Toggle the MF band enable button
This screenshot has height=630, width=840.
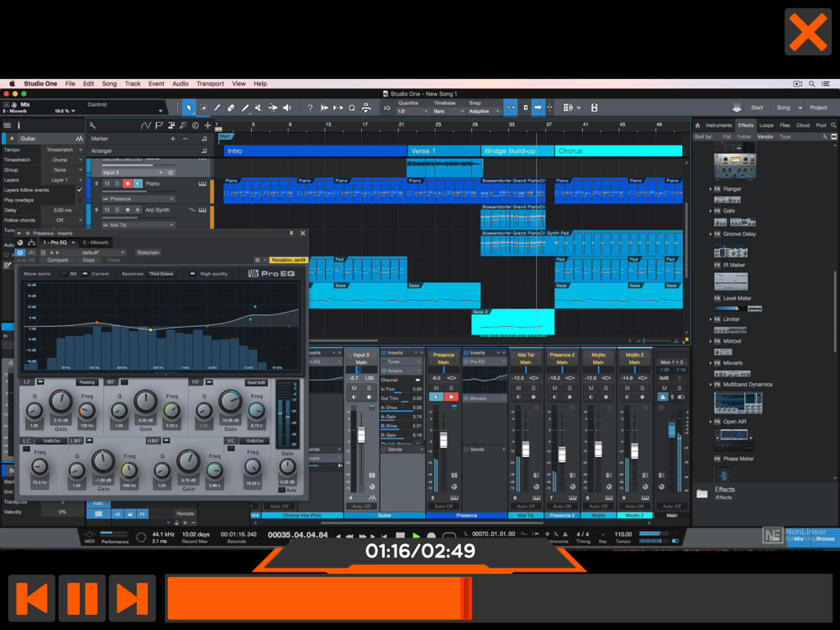[124, 382]
